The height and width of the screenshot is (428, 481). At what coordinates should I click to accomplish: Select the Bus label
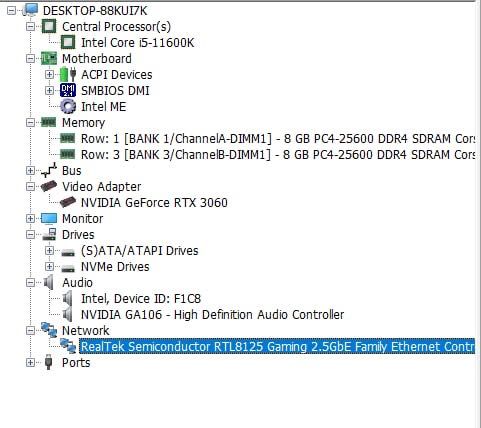[x=72, y=171]
